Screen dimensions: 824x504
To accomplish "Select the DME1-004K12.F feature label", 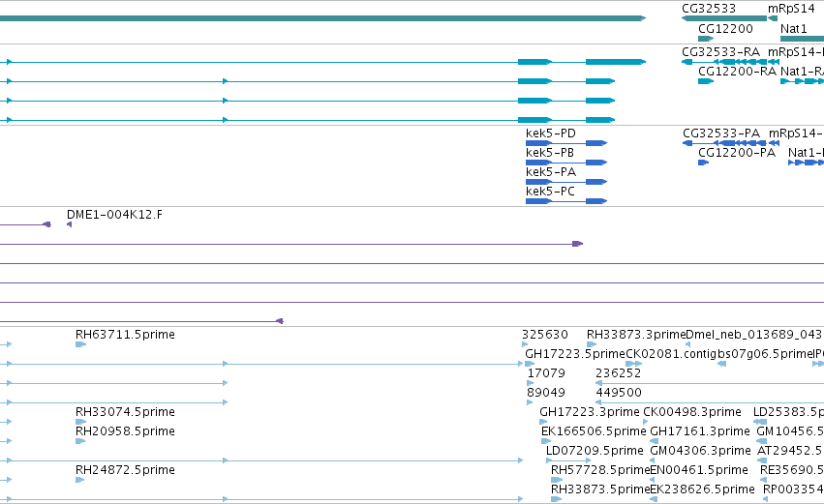I will [x=114, y=215].
